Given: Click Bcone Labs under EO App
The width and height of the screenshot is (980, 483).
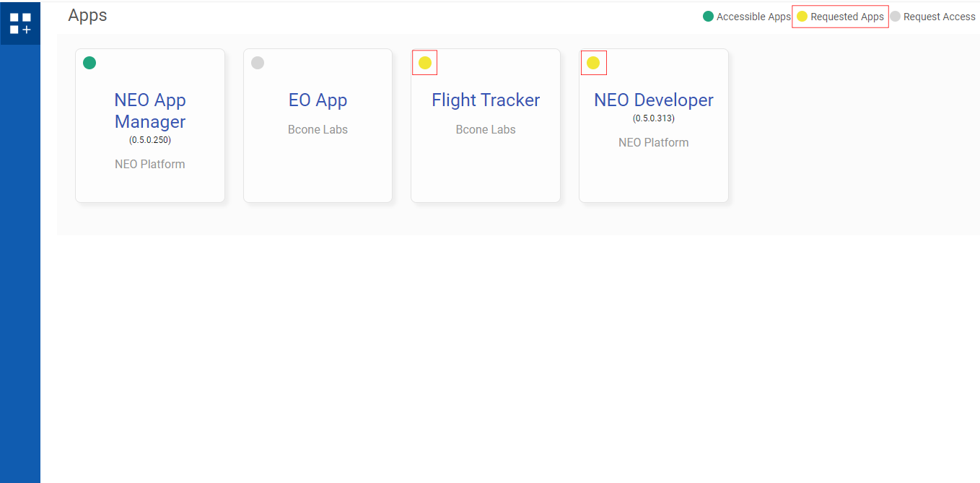Looking at the screenshot, I should [318, 130].
